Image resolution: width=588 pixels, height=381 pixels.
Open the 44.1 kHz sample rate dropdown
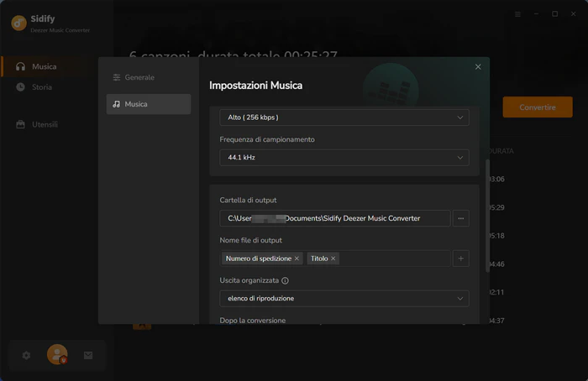click(344, 157)
